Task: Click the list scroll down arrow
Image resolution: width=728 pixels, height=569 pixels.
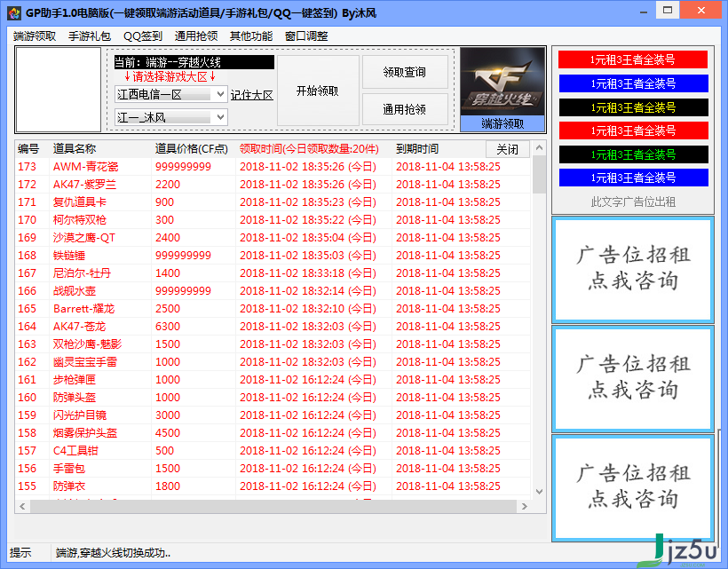Action: pyautogui.click(x=539, y=492)
